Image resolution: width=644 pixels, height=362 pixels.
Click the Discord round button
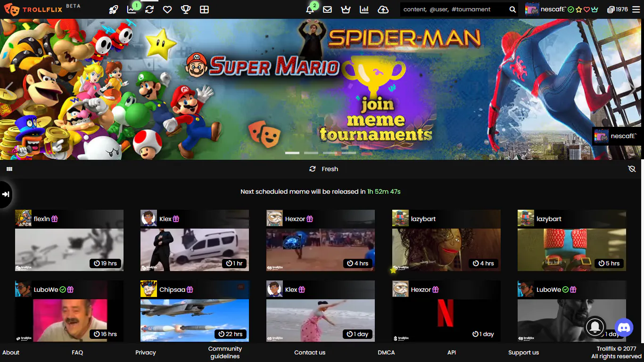[x=625, y=327]
